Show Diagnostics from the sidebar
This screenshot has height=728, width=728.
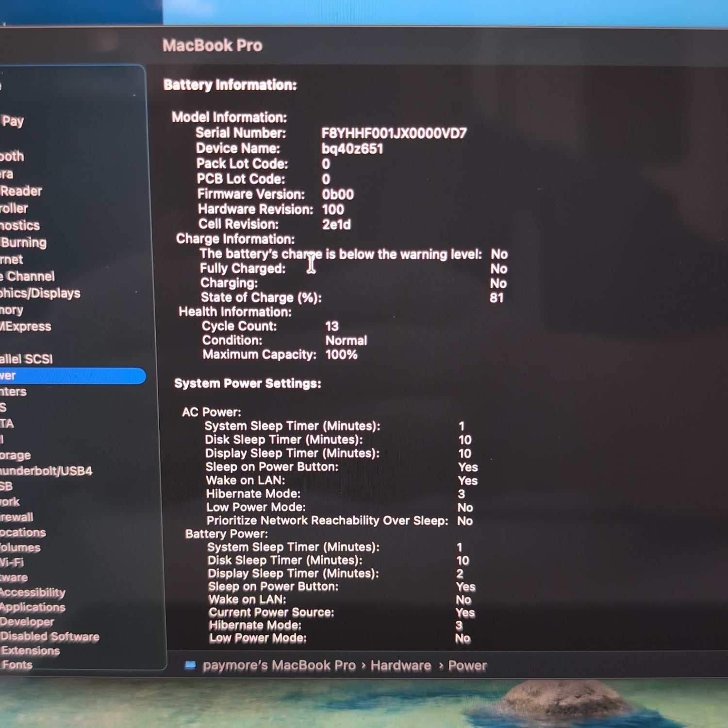click(x=20, y=226)
